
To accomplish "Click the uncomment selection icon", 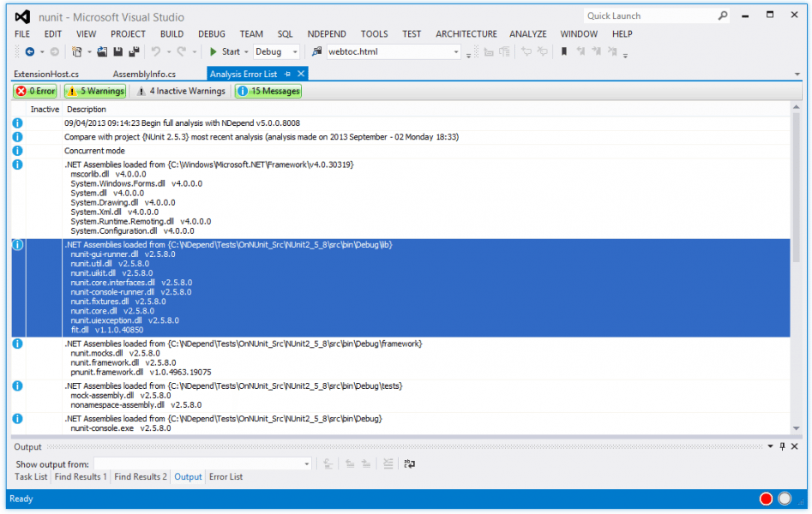I will [x=542, y=51].
